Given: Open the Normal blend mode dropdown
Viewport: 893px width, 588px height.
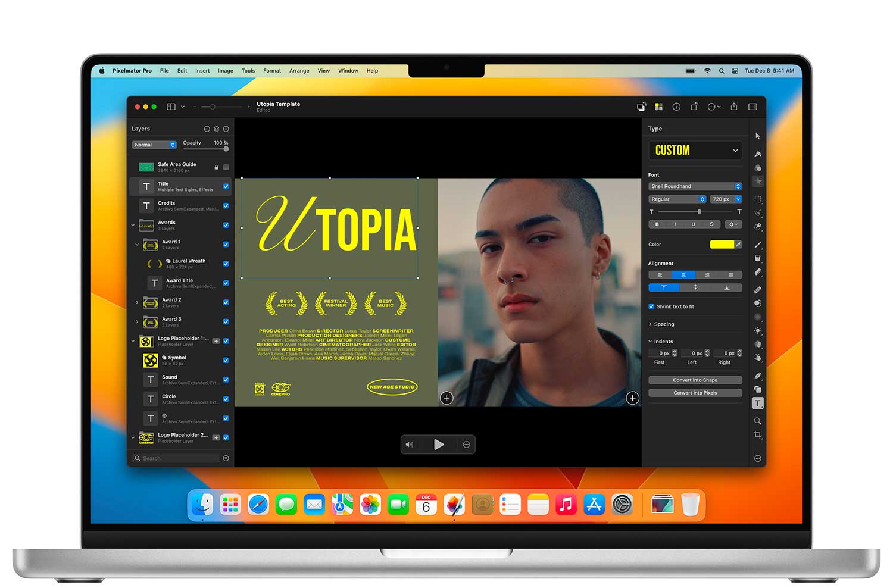Looking at the screenshot, I should point(154,145).
